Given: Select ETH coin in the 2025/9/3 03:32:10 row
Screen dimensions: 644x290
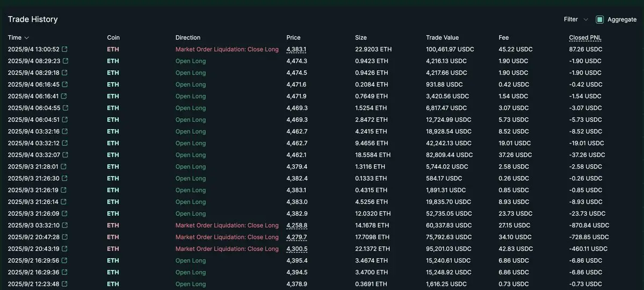Looking at the screenshot, I should pyautogui.click(x=113, y=225).
